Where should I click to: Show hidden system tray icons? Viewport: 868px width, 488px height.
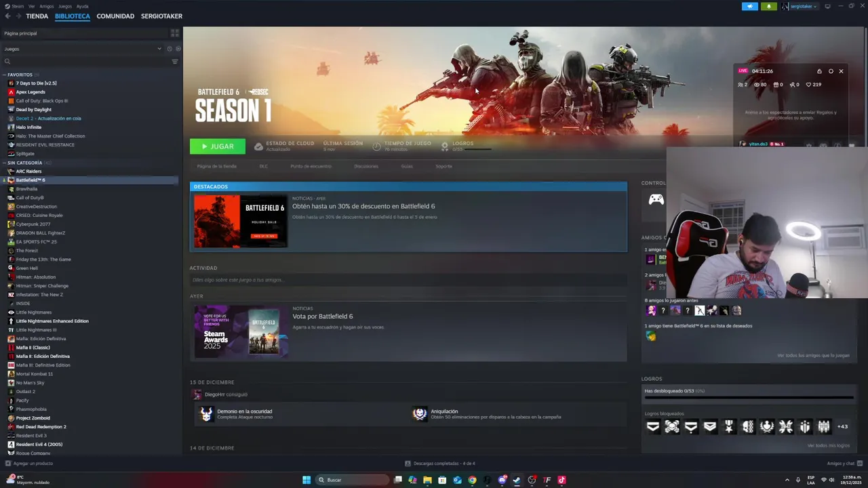(787, 480)
